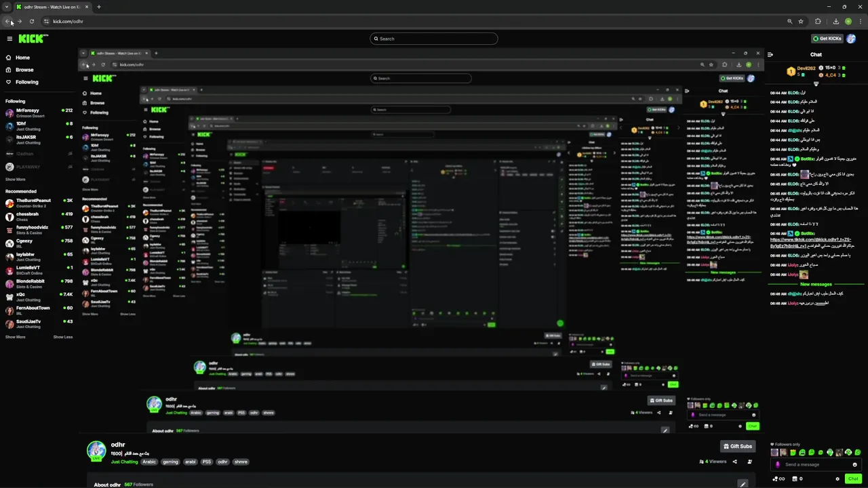Edit About odhr with pencil icon
This screenshot has width=868, height=488.
(x=743, y=484)
